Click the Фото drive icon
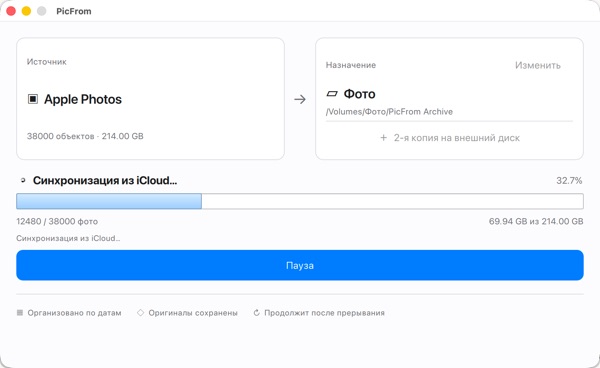The height and width of the screenshot is (368, 600). point(332,94)
